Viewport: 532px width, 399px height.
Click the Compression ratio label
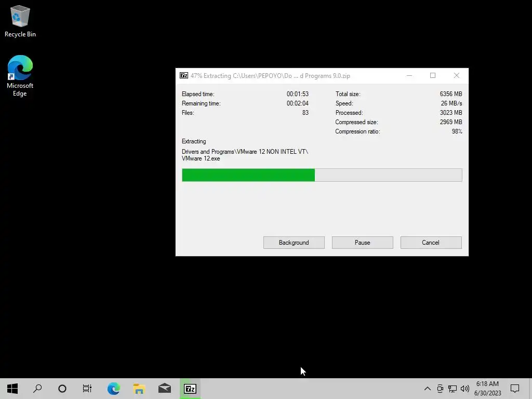pyautogui.click(x=357, y=131)
